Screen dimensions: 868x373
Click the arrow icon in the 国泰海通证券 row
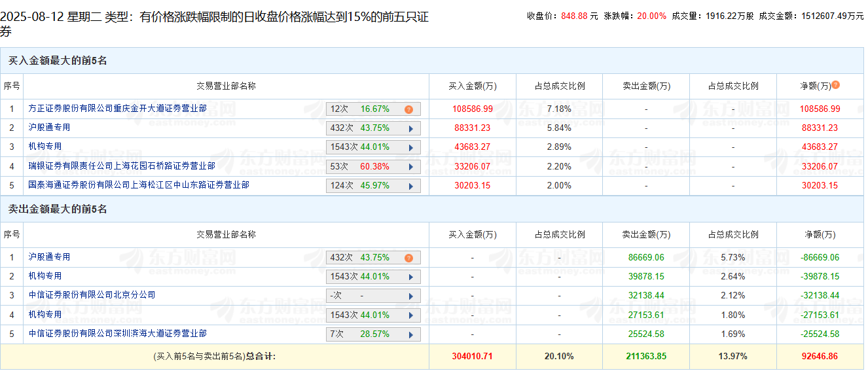pyautogui.click(x=411, y=186)
